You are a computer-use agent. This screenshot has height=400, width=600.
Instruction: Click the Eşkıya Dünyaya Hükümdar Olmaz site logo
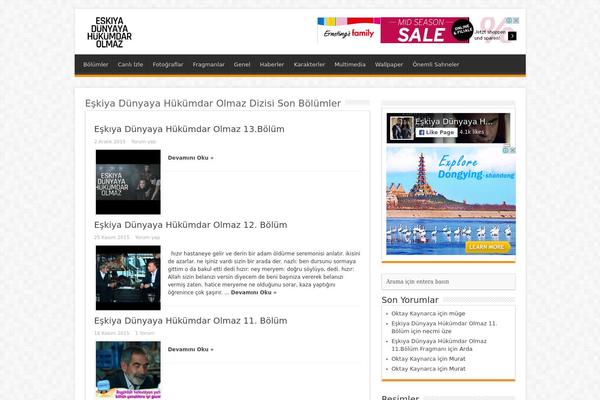109,33
